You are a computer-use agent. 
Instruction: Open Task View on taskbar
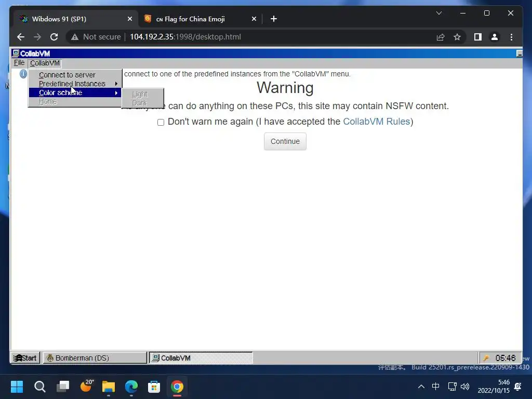(63, 387)
